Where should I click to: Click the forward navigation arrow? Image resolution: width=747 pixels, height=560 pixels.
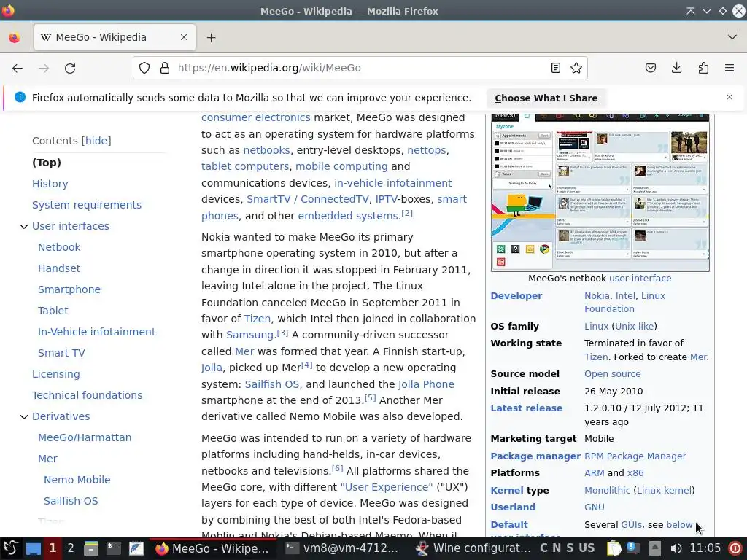[x=44, y=68]
